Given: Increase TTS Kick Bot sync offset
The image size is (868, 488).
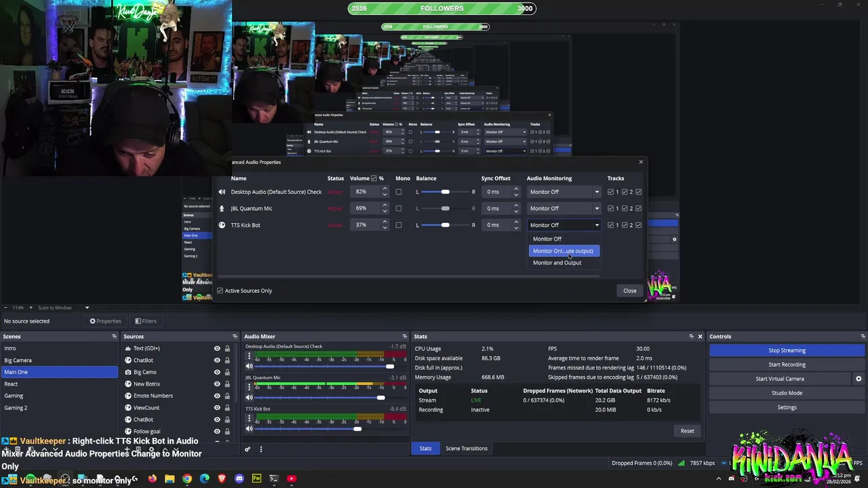Looking at the screenshot, I should pos(516,222).
